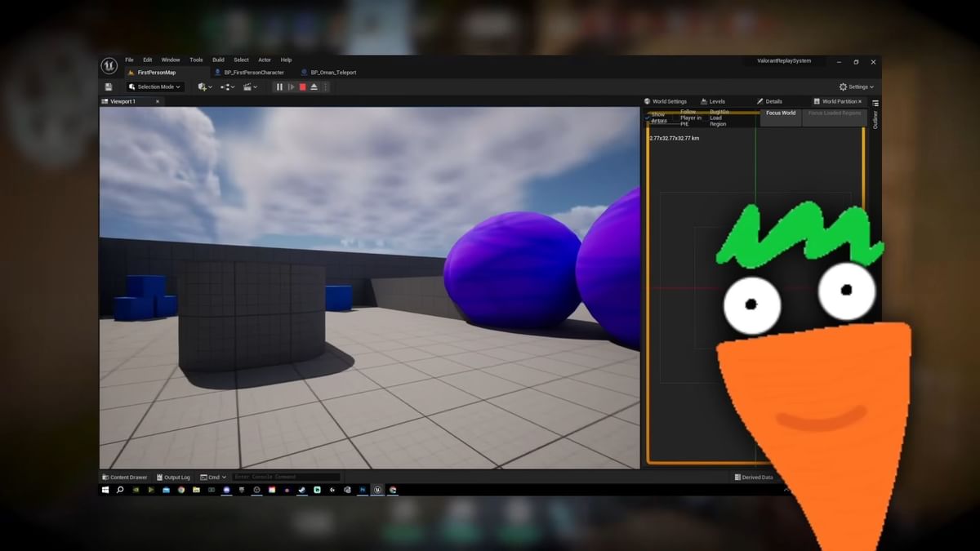The height and width of the screenshot is (551, 980).
Task: Click the Eject from player icon
Action: 315,87
